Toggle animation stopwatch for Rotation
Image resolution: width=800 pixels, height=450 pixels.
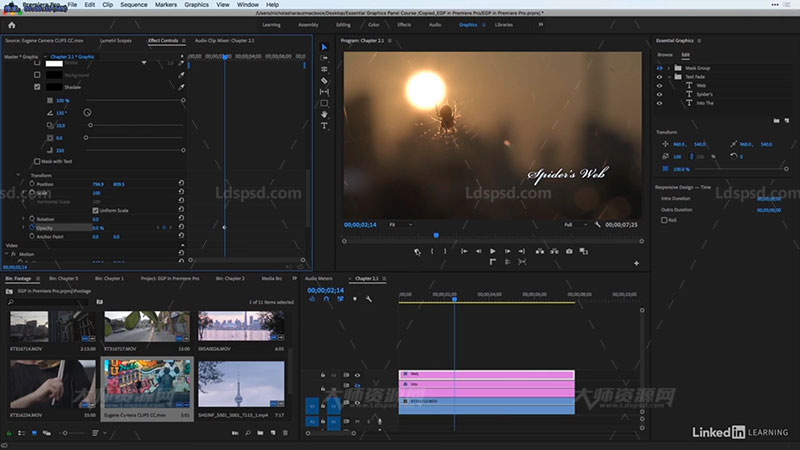(32, 218)
